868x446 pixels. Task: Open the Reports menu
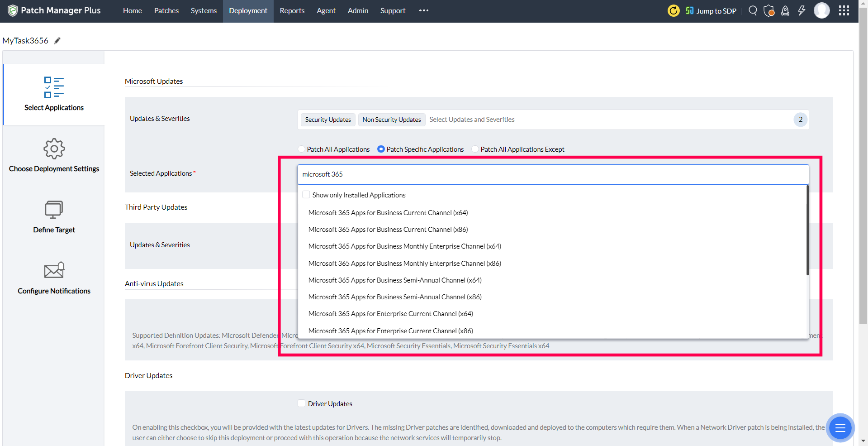coord(292,10)
